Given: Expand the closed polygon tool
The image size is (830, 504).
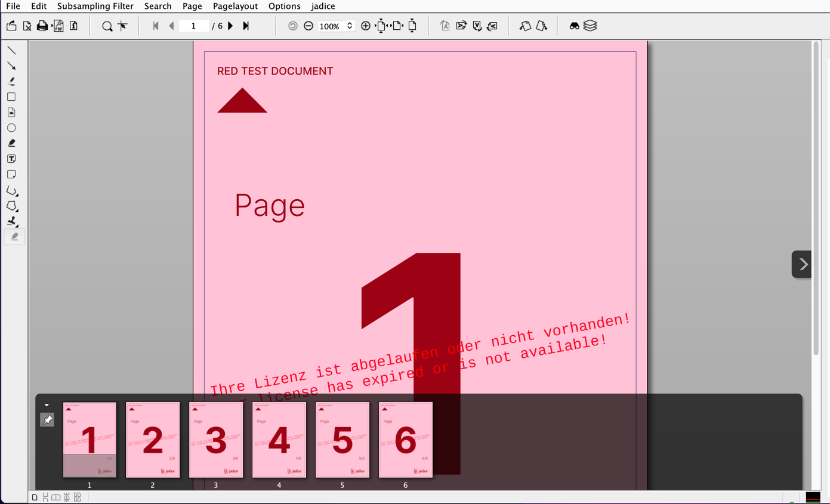Looking at the screenshot, I should 12,206.
